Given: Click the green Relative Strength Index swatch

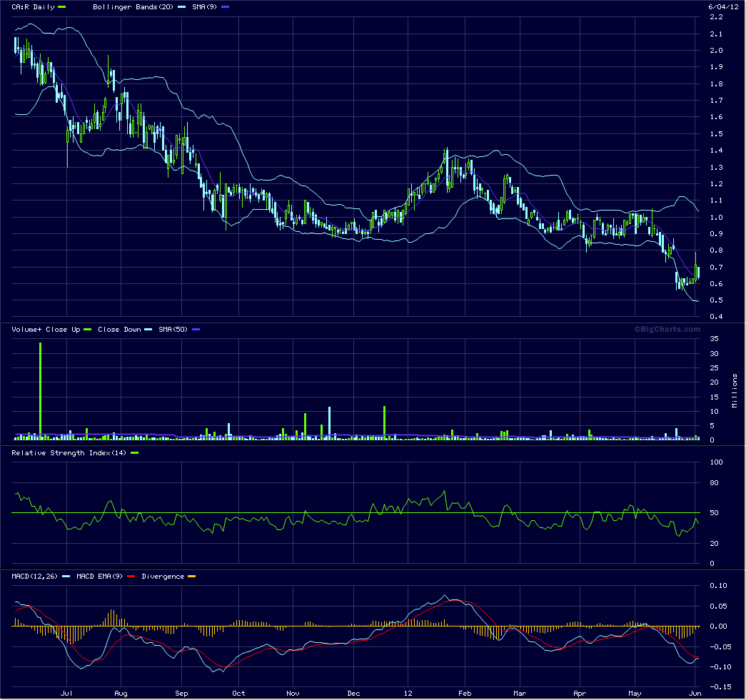Looking at the screenshot, I should pyautogui.click(x=135, y=453).
